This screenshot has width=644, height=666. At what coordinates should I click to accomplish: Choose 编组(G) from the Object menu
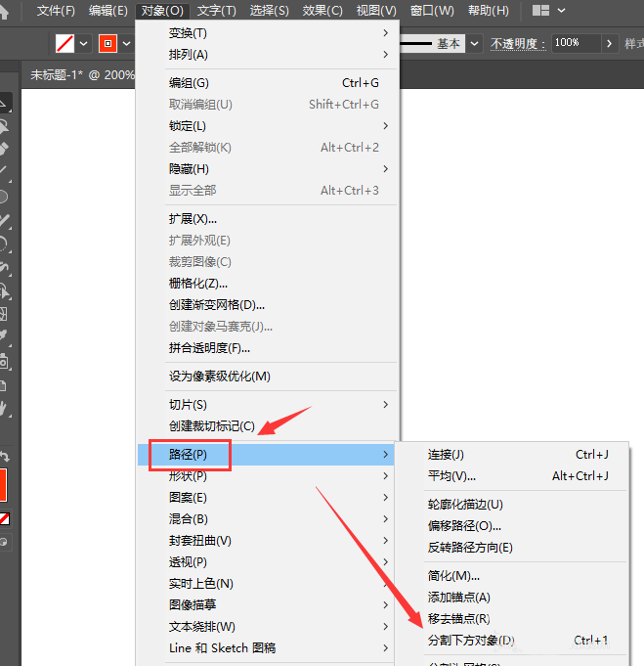point(189,83)
